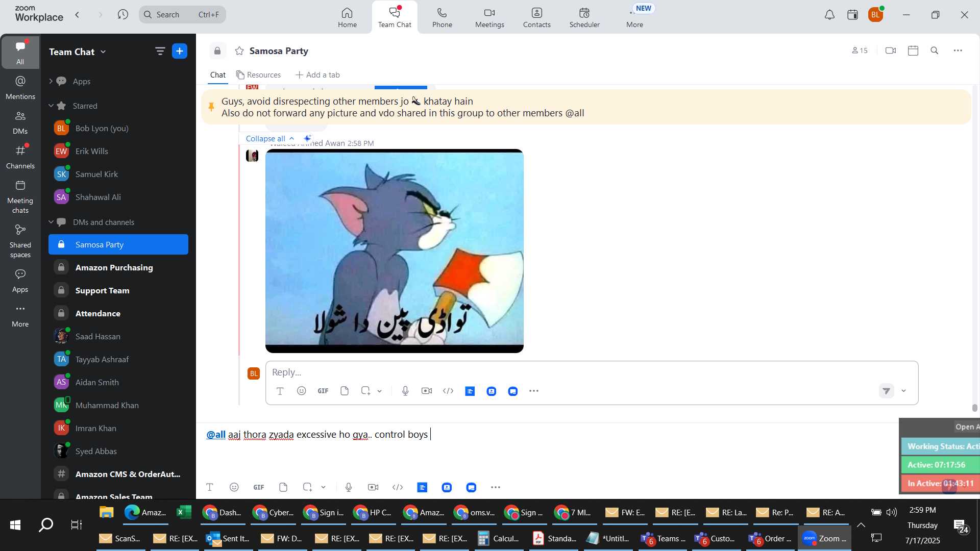Click the blue new chat plus button
Screen dimensions: 980x551
180,51
